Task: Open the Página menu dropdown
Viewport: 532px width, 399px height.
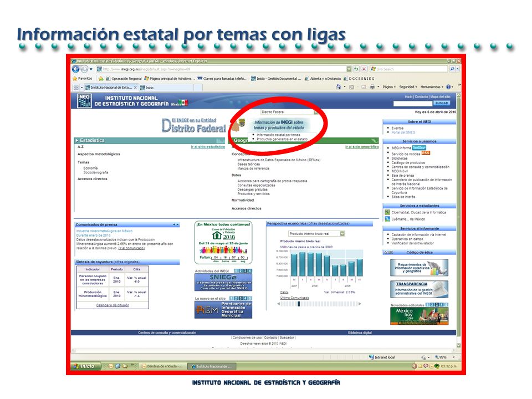Action: 389,87
